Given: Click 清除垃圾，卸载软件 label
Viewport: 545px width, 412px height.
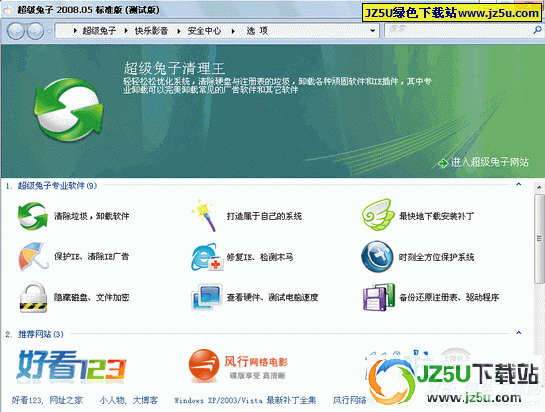Looking at the screenshot, I should pyautogui.click(x=91, y=216).
